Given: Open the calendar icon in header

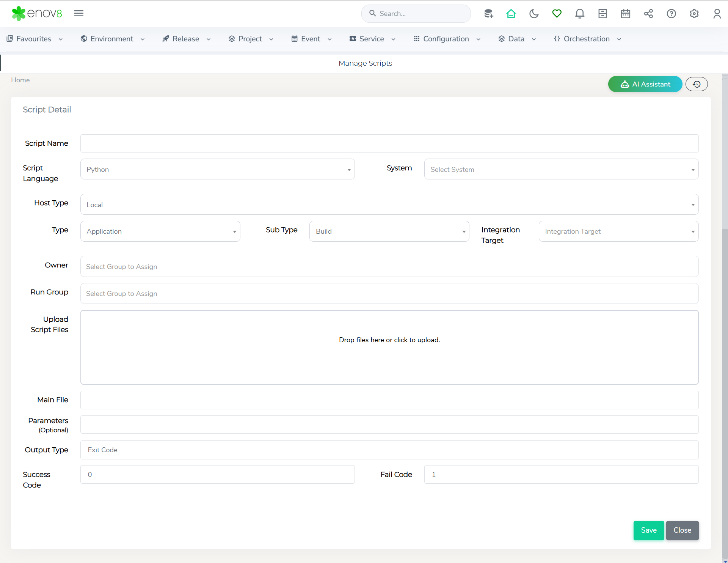Looking at the screenshot, I should click(x=625, y=14).
